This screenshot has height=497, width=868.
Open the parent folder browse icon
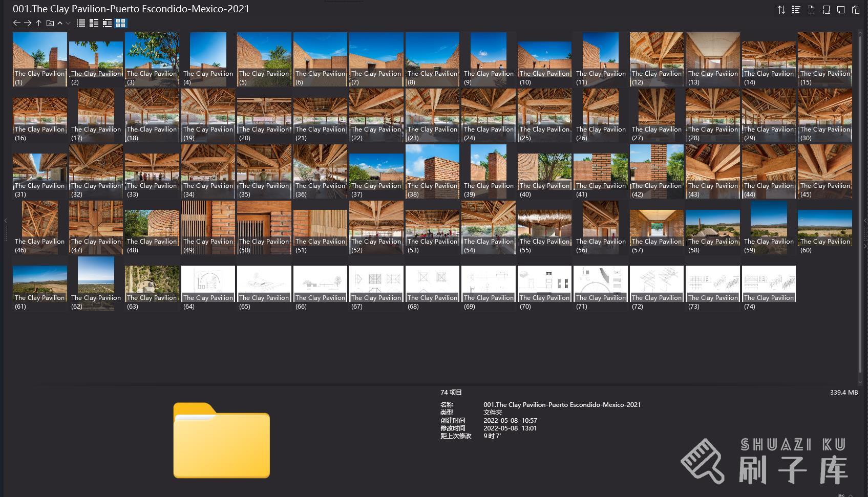(x=50, y=23)
